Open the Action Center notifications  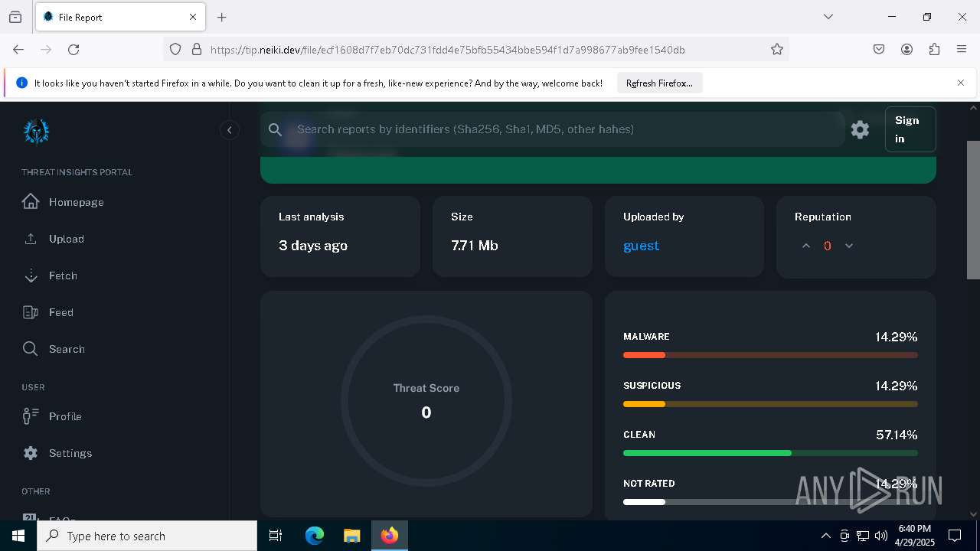click(955, 536)
